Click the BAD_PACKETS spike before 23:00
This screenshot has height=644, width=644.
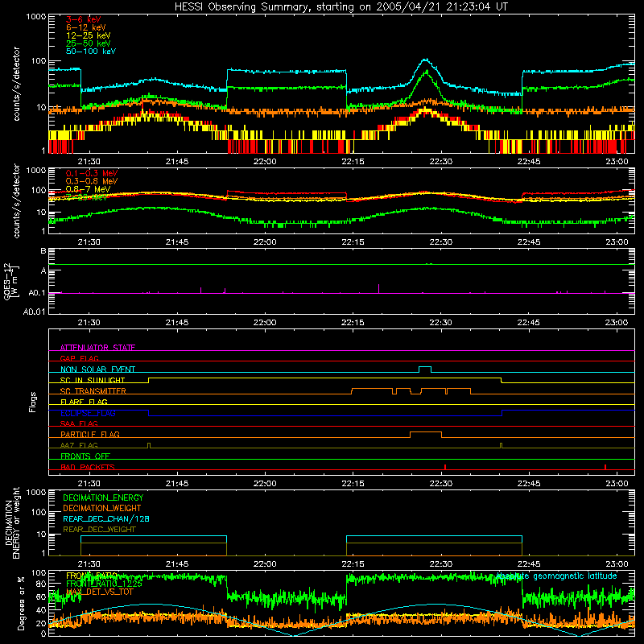click(x=605, y=467)
